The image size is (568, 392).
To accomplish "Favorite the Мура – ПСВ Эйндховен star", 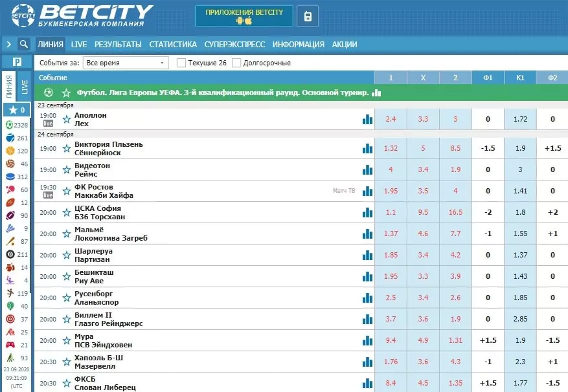I will [x=66, y=340].
